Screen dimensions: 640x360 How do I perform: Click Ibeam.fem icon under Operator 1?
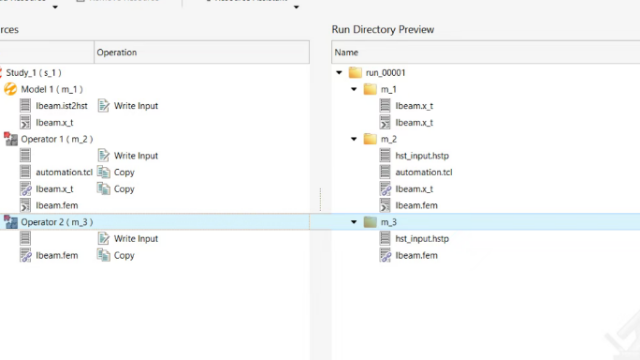pos(25,205)
